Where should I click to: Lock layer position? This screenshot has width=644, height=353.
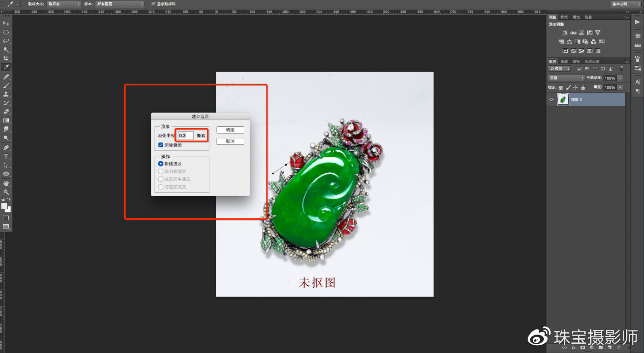pos(575,87)
